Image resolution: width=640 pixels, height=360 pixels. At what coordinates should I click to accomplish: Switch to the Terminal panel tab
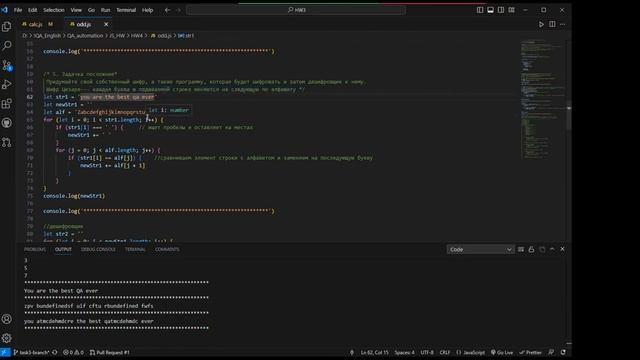coord(135,249)
